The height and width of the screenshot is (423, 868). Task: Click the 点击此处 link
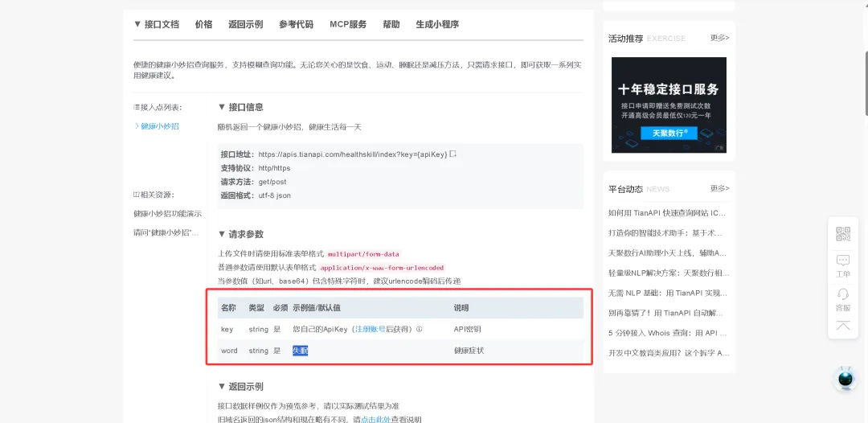[x=376, y=420]
